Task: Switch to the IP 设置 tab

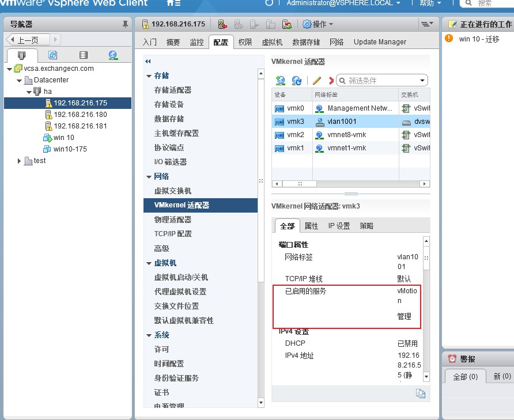Action: point(339,226)
